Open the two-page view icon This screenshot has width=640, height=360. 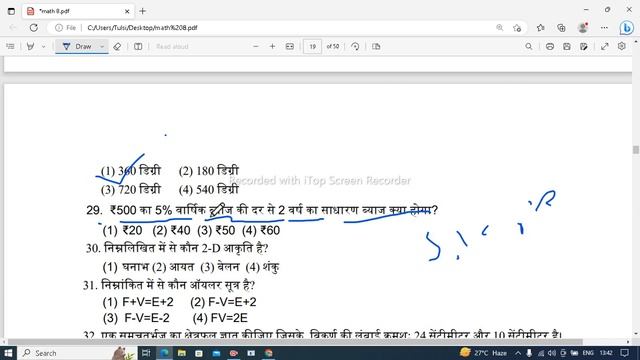376,47
